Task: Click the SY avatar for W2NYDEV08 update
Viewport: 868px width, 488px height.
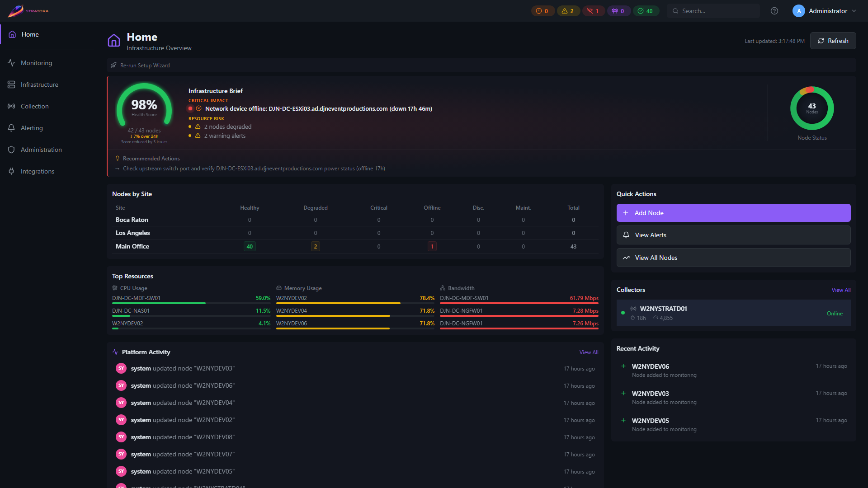Action: (x=121, y=437)
